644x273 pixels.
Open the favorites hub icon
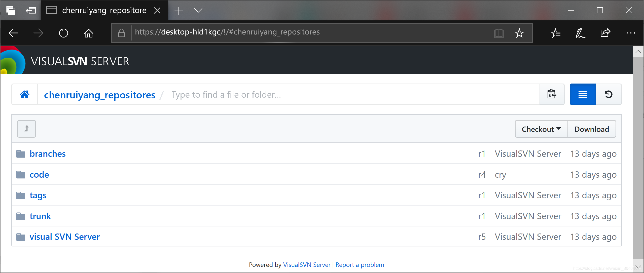point(555,33)
